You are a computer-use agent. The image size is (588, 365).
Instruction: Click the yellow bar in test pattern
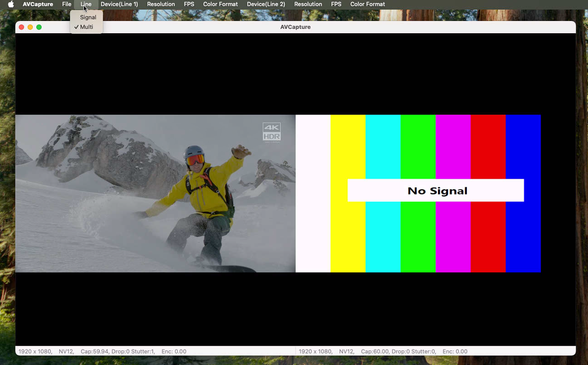coord(348,146)
